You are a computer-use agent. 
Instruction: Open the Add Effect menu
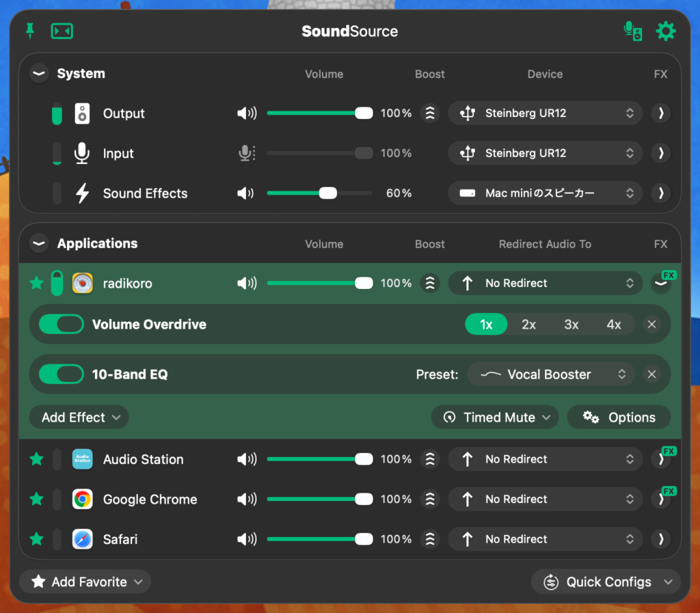pos(79,418)
